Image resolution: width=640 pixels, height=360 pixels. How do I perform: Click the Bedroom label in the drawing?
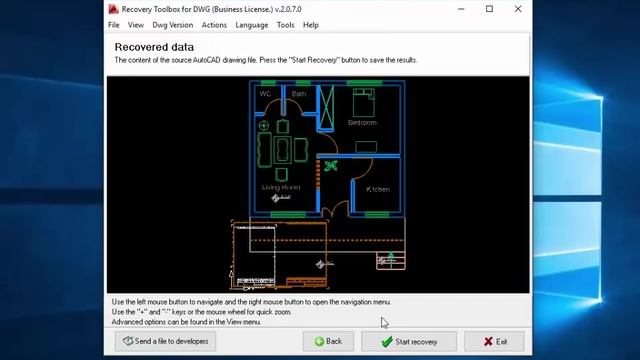point(362,122)
